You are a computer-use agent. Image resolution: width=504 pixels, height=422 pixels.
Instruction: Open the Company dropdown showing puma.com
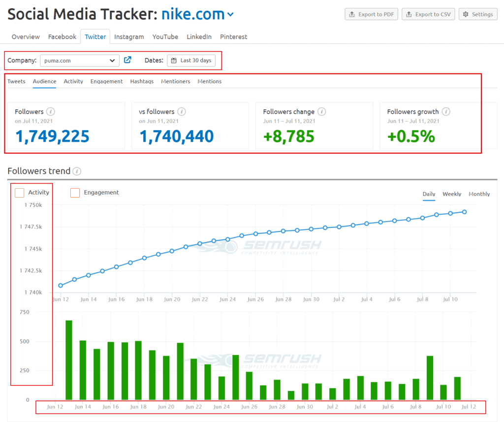pyautogui.click(x=79, y=61)
